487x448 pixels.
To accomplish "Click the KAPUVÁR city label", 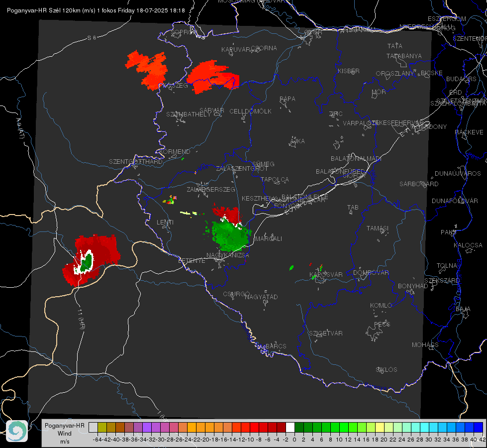I will tap(236, 49).
